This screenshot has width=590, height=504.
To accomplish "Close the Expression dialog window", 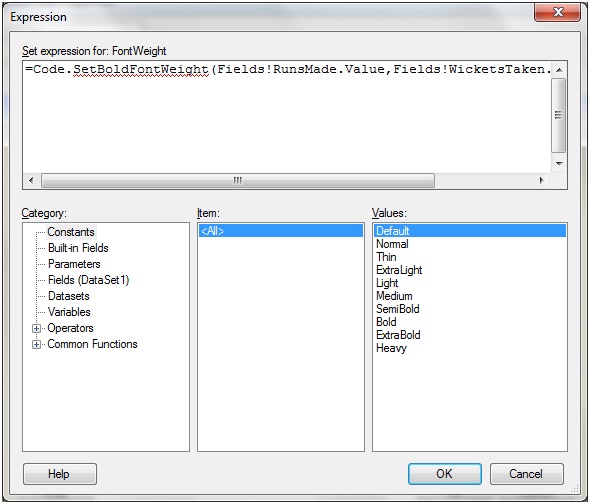I will click(x=558, y=12).
